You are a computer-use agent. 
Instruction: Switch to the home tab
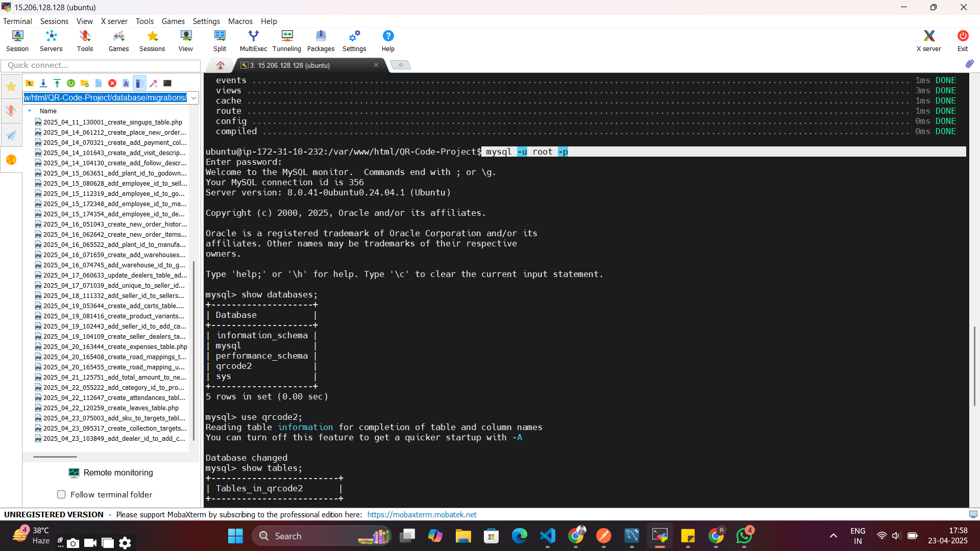pos(220,65)
